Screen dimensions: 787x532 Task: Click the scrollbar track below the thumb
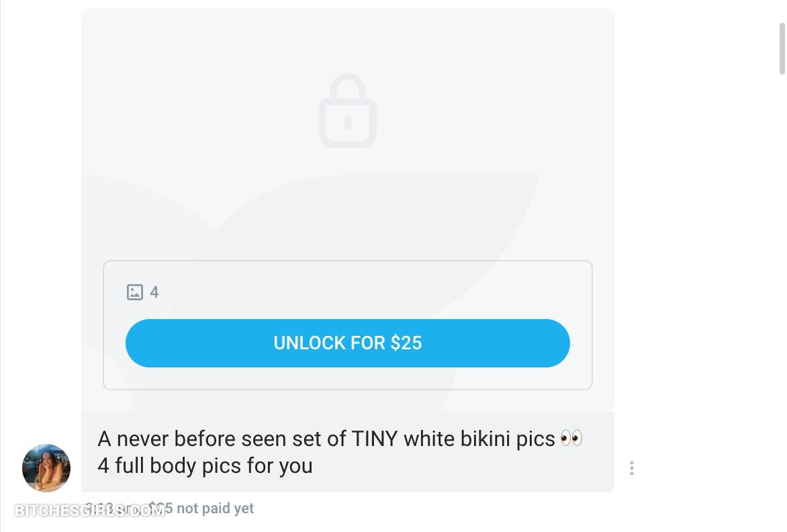pyautogui.click(x=782, y=301)
